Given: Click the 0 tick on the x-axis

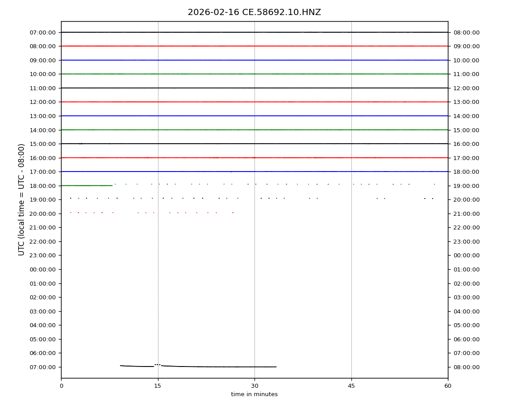Looking at the screenshot, I should coord(61,386).
